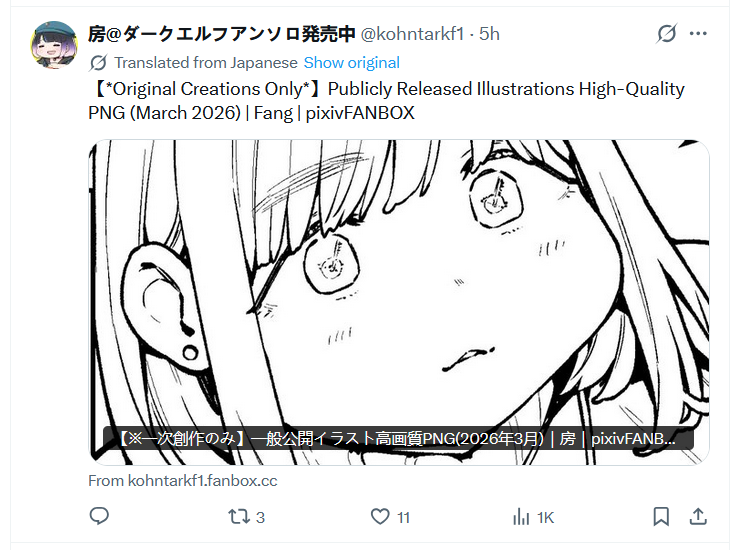This screenshot has height=550, width=744.
Task: Open the 5h post timestamp
Action: pos(489,34)
